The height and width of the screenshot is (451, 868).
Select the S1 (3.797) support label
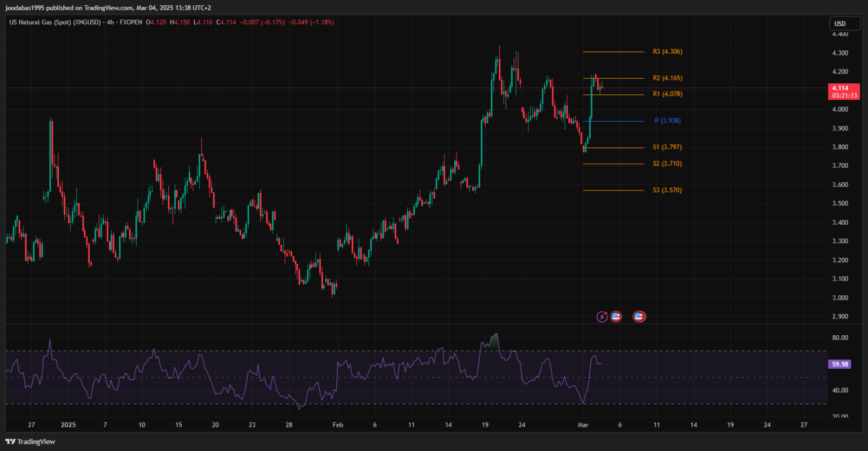pos(667,147)
